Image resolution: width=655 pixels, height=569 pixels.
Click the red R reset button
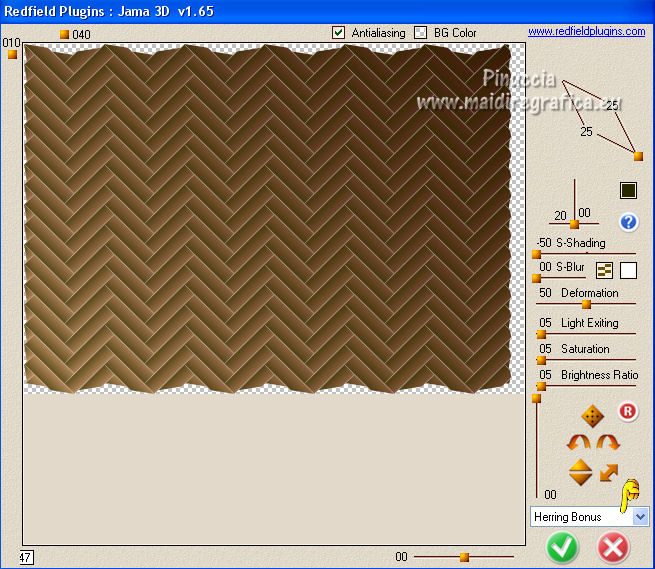pyautogui.click(x=628, y=412)
